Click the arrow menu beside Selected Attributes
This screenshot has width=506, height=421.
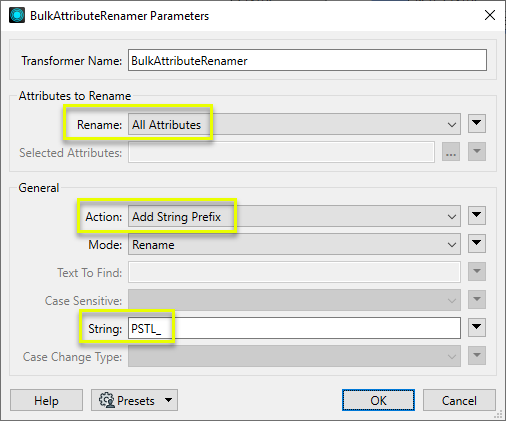click(x=477, y=152)
